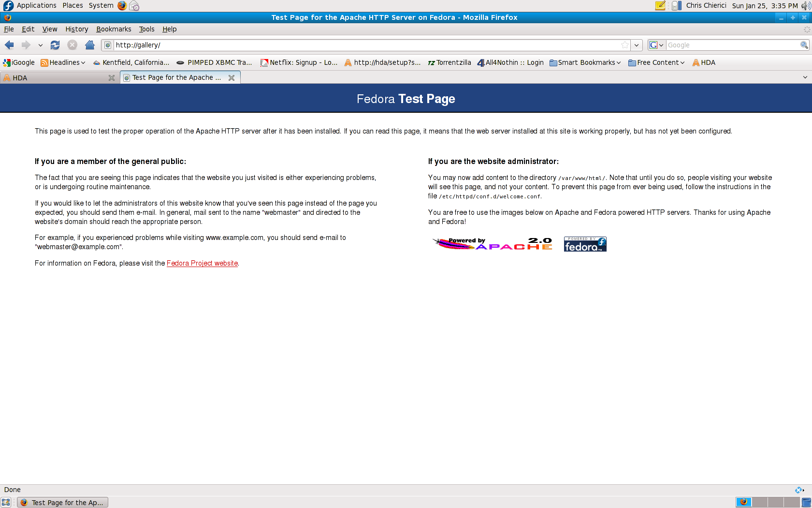Screen dimensions: 812x508
Task: Switch to the HDA tab
Action: pos(55,78)
